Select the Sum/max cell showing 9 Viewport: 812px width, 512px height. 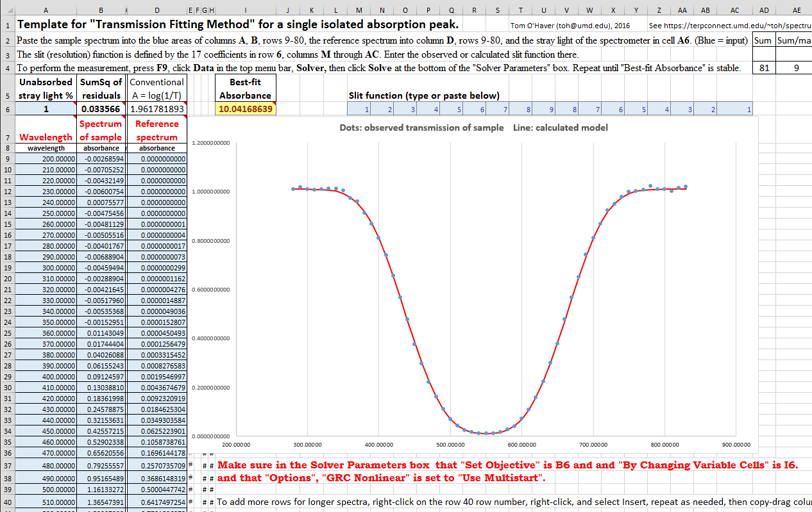coord(795,68)
